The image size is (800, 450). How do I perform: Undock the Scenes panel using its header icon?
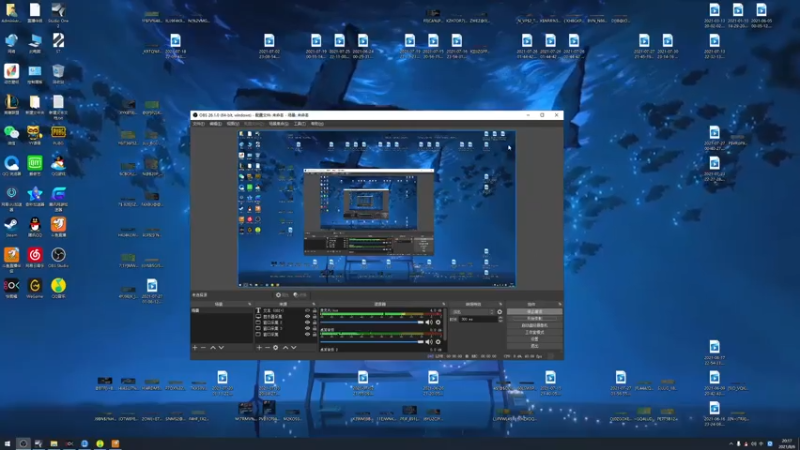click(249, 304)
